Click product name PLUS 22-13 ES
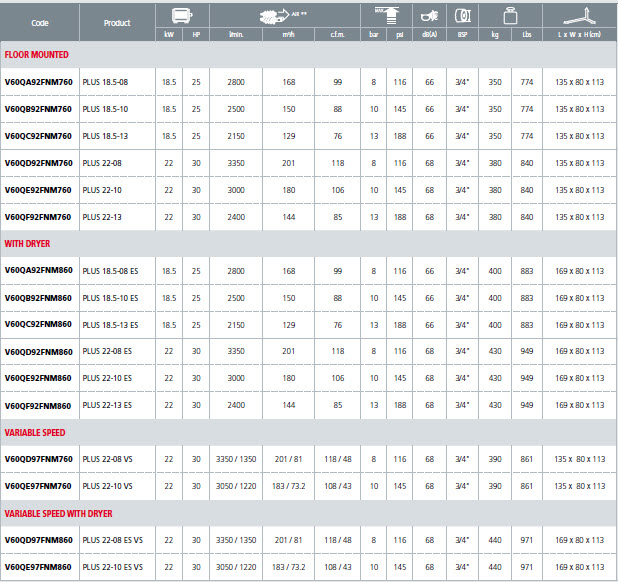618x582 pixels. click(x=107, y=405)
